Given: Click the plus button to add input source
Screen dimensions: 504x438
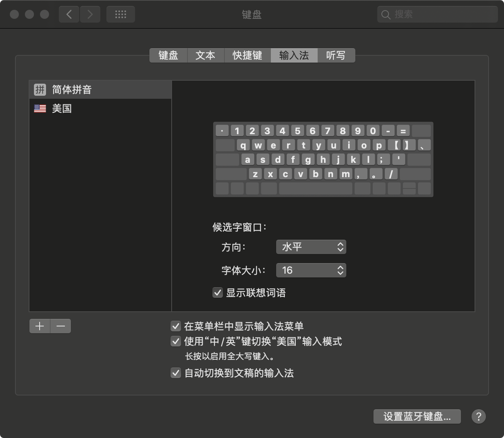Looking at the screenshot, I should [x=40, y=326].
